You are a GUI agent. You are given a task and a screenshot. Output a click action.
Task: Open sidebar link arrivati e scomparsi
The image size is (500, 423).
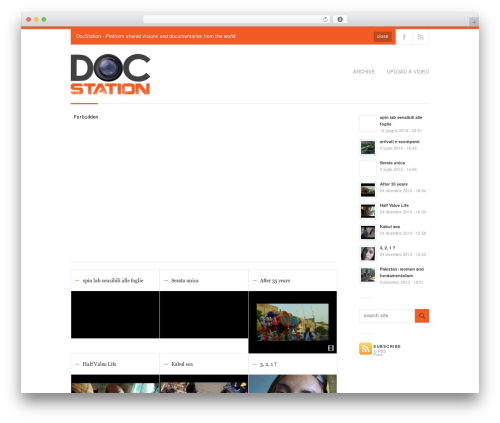coord(400,142)
